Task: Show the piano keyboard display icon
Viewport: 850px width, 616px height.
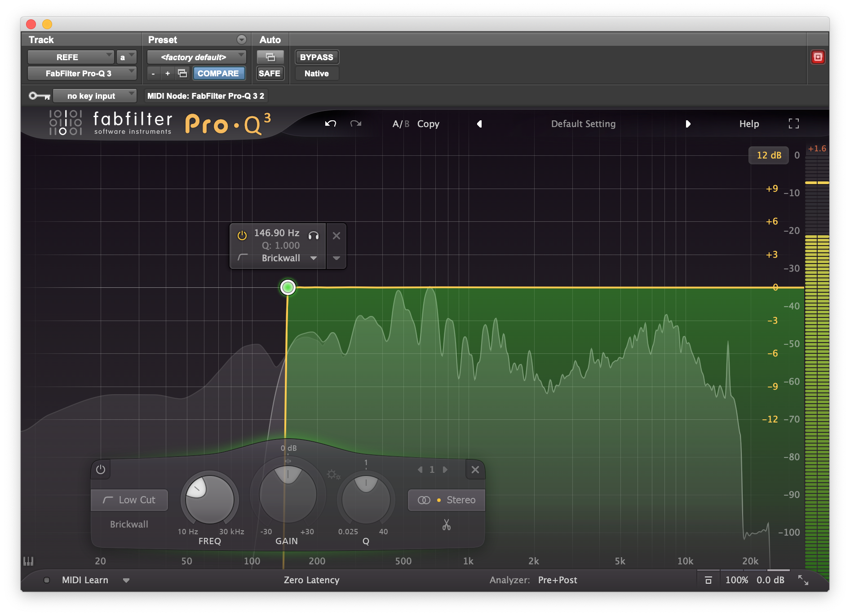Action: (28, 561)
